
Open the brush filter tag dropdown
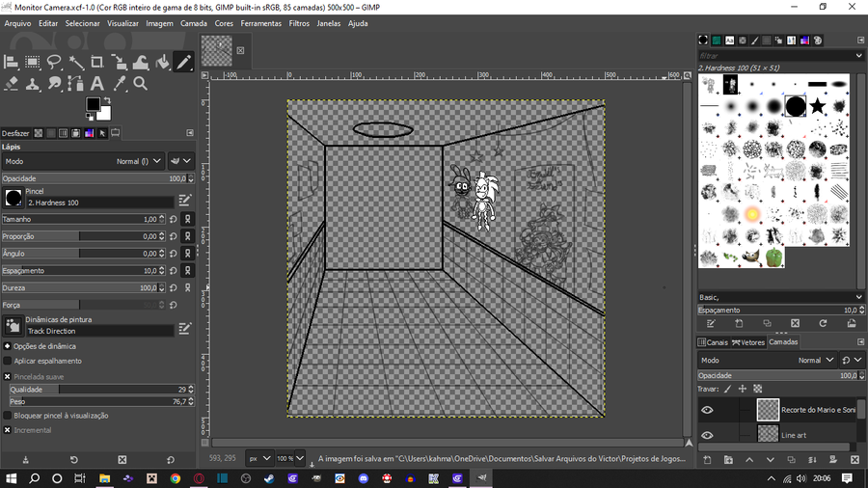(858, 55)
